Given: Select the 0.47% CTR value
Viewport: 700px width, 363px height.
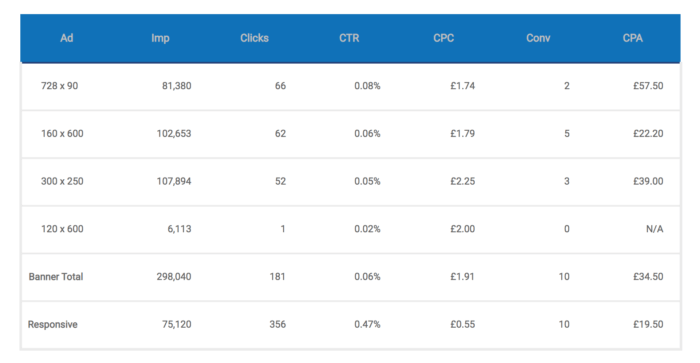Looking at the screenshot, I should pyautogui.click(x=367, y=324).
